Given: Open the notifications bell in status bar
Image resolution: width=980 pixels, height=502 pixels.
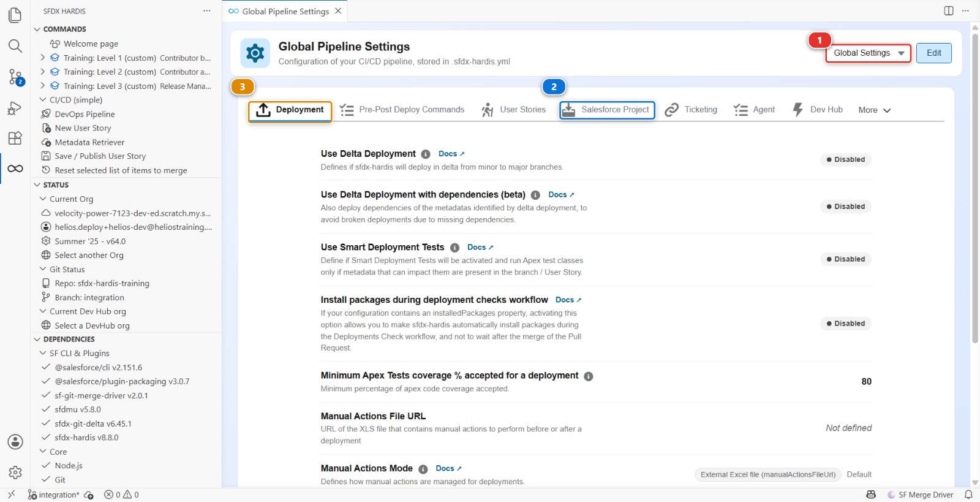Looking at the screenshot, I should coord(968,495).
